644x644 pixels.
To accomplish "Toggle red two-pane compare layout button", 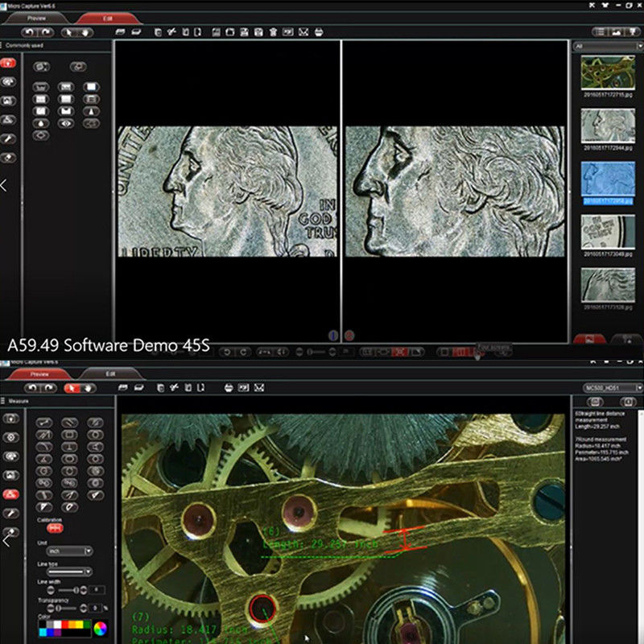I will pos(460,352).
